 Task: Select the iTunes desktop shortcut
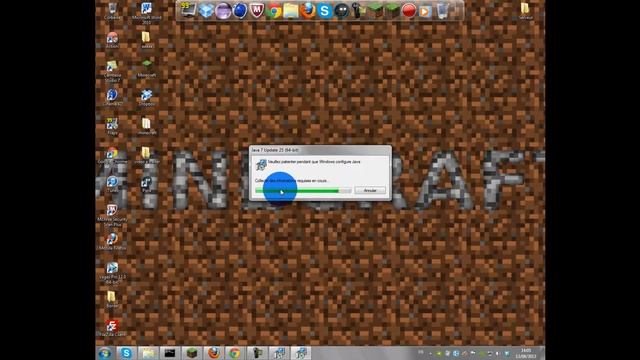[112, 184]
